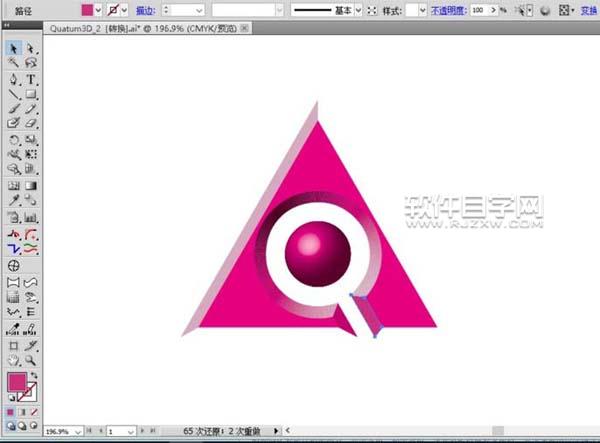Activate the Pencil tool
The width and height of the screenshot is (600, 443).
pyautogui.click(x=31, y=109)
